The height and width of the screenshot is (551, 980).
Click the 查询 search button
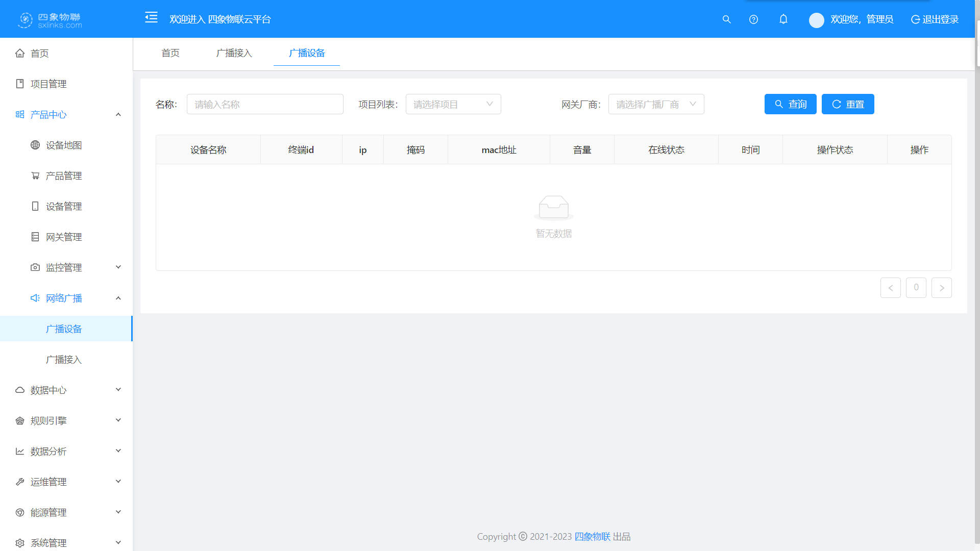(x=790, y=105)
